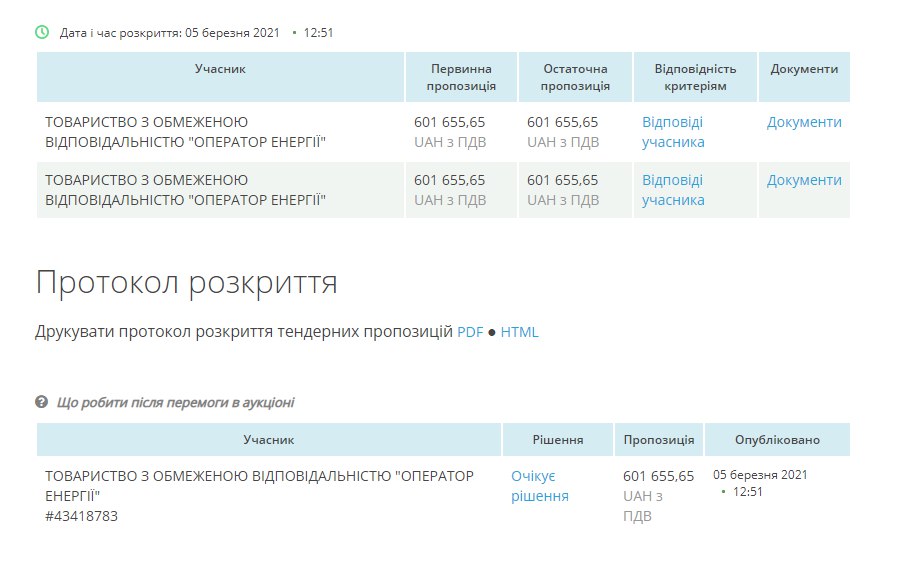Open 'Що робити після перемоги в аукціоні' help link
914x573 pixels.
175,402
